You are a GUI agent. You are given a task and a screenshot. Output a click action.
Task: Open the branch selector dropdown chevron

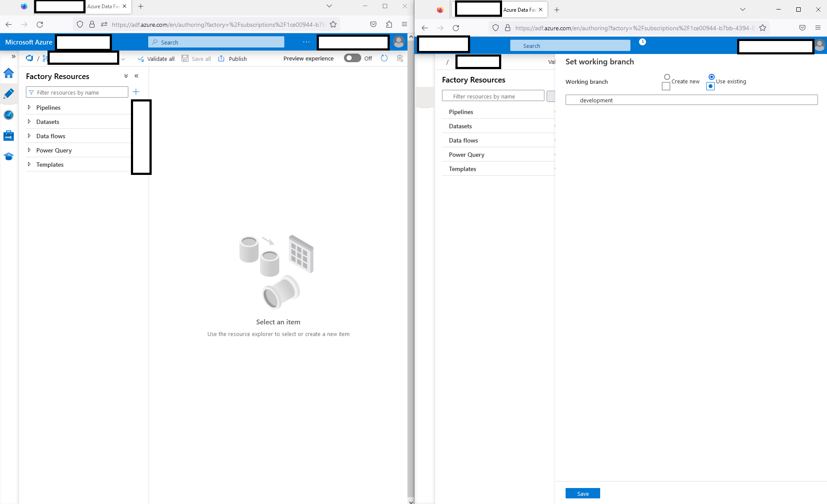pyautogui.click(x=124, y=59)
